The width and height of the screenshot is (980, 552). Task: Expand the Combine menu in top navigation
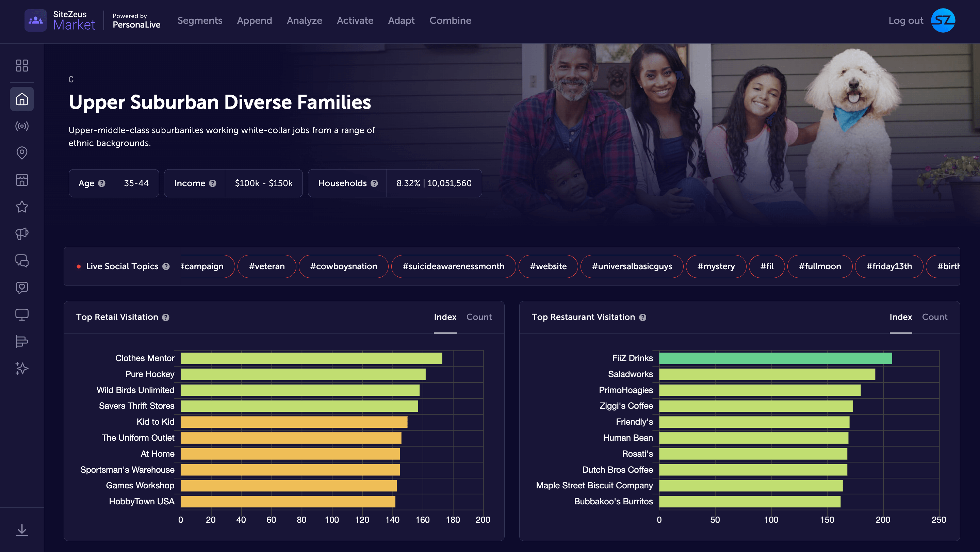coord(450,20)
